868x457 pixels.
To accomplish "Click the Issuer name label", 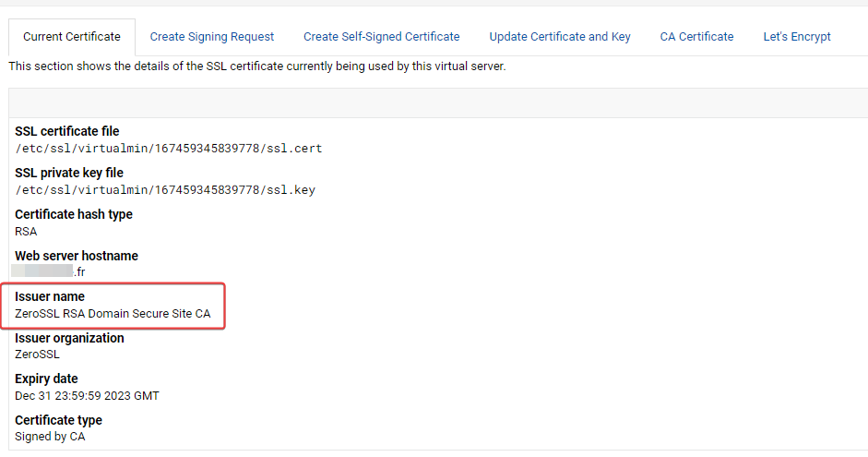I will (50, 296).
